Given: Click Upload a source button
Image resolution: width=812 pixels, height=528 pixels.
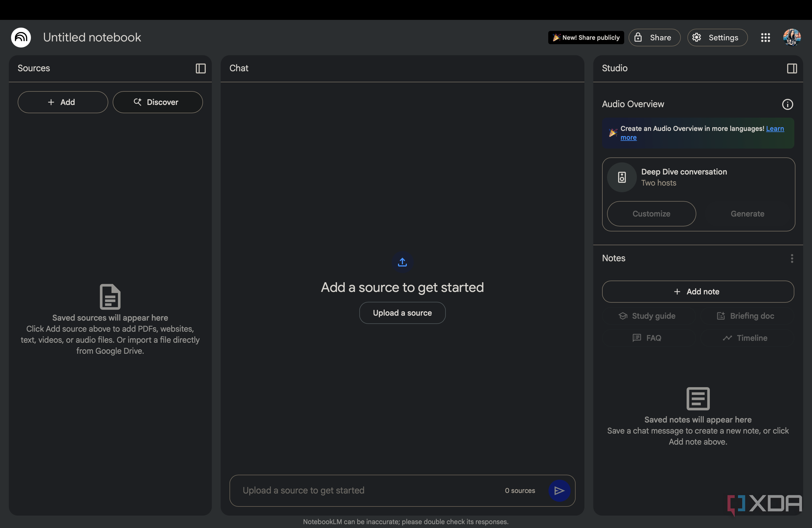Looking at the screenshot, I should click(x=402, y=313).
